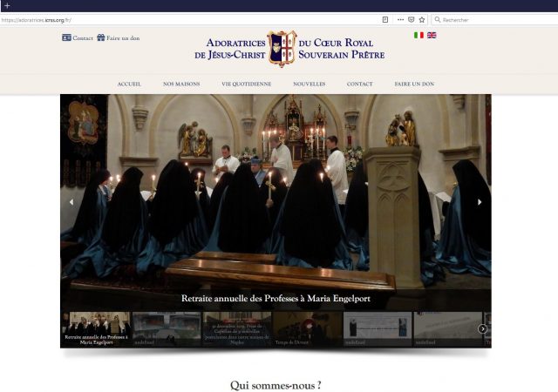This screenshot has height=392, width=558.
Task: Go to the Nouvelles page
Action: pyautogui.click(x=310, y=84)
